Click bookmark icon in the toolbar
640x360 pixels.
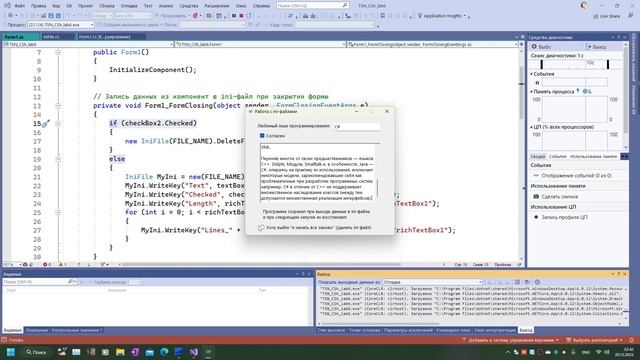tap(382, 16)
